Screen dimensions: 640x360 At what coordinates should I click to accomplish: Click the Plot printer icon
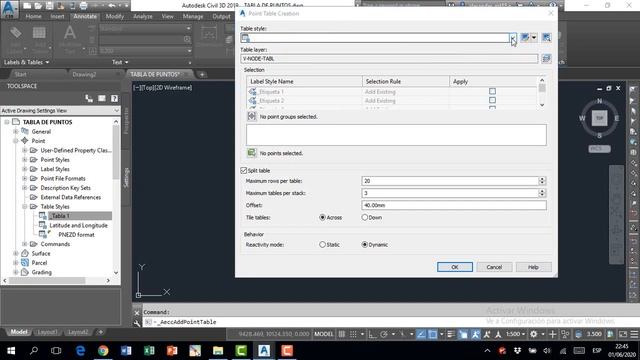[x=84, y=6]
